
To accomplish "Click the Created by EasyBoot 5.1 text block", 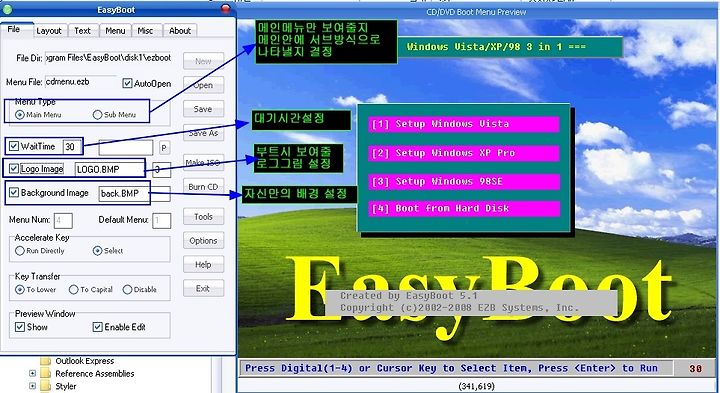I will click(x=471, y=303).
